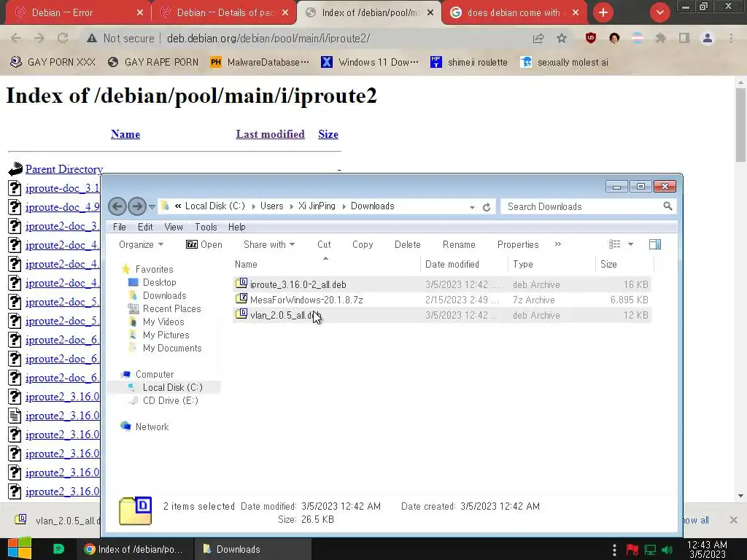The image size is (747, 560).
Task: Show more toolbar commands chevron
Action: click(x=558, y=244)
